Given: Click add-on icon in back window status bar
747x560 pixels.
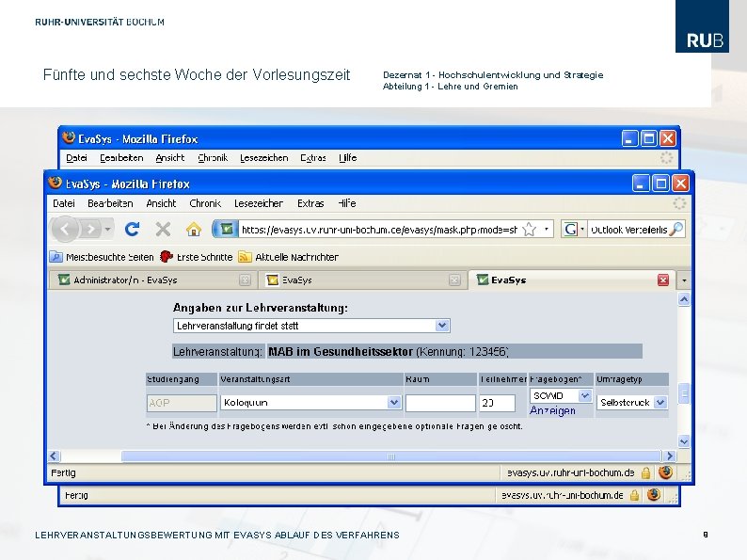Looking at the screenshot, I should coord(654,495).
